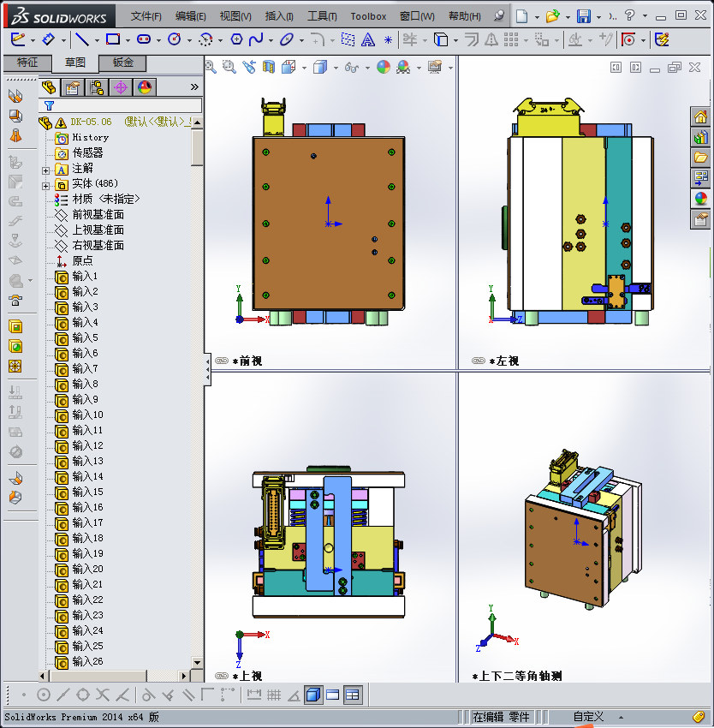Expand the 注解 tree node
The image size is (714, 728).
pyautogui.click(x=45, y=170)
